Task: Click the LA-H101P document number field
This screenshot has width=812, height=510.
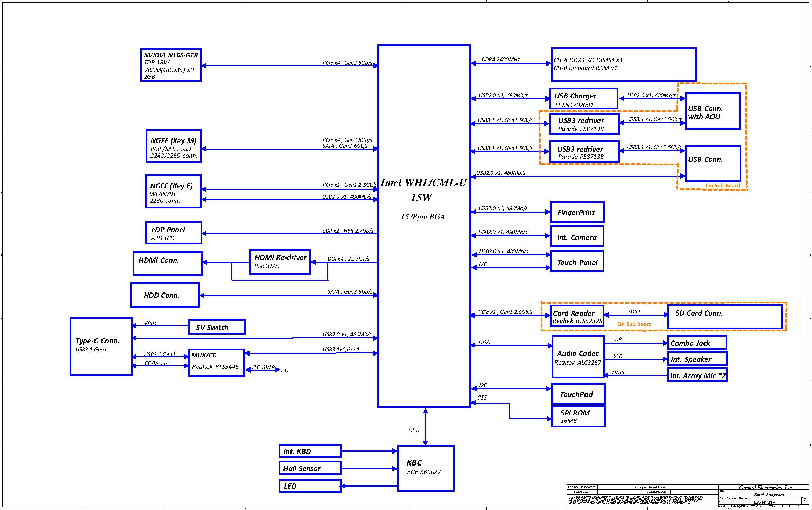Action: (x=764, y=502)
